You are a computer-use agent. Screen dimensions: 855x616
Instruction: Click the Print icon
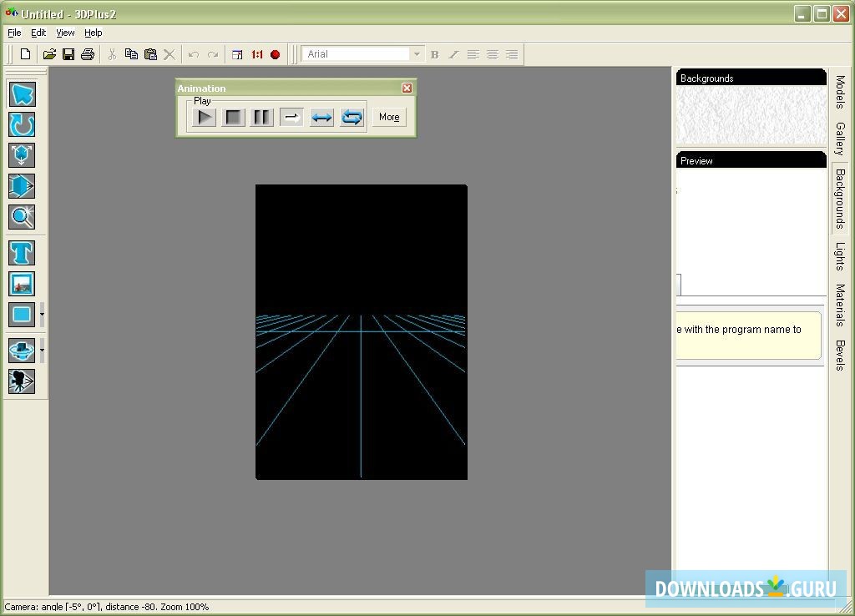click(x=87, y=53)
